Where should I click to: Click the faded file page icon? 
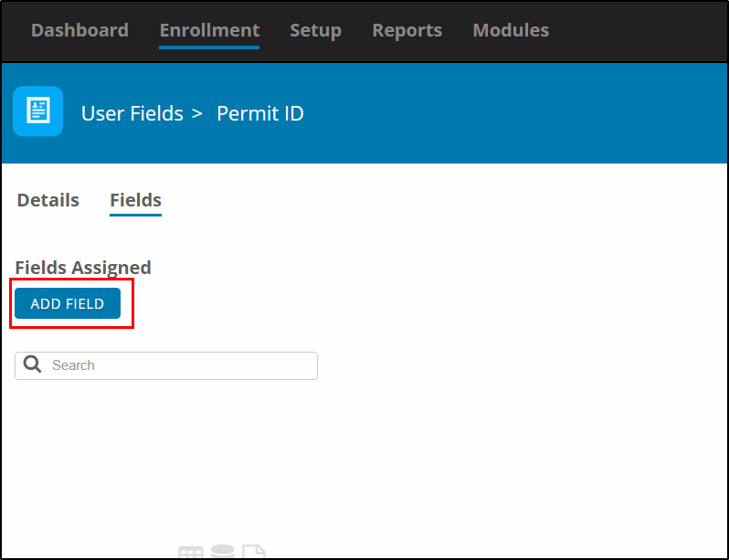(x=253, y=552)
